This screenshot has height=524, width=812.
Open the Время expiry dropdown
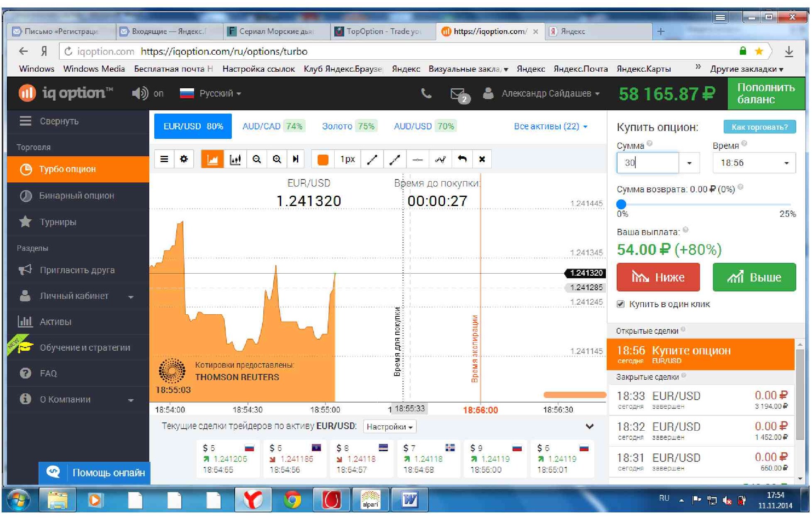(x=754, y=163)
